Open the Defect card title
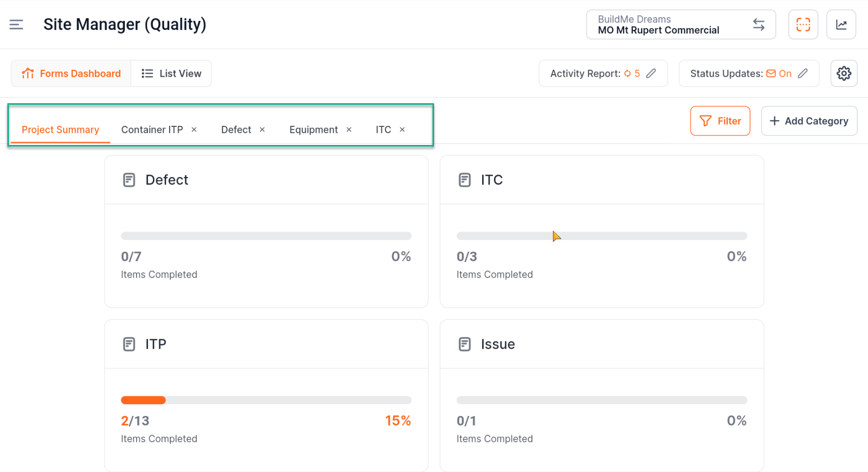Viewport: 868px width, 472px height. (x=167, y=180)
